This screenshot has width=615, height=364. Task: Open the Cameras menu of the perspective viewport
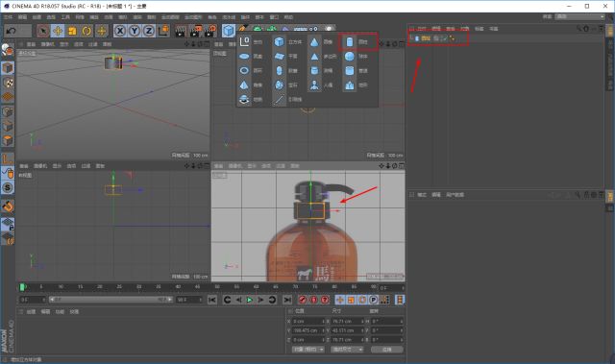(x=47, y=44)
